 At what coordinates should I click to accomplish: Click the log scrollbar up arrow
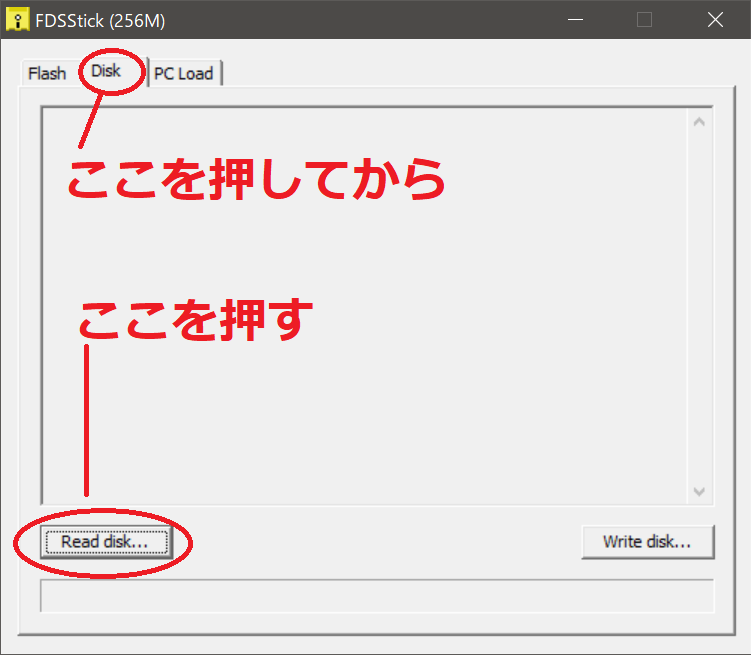699,122
